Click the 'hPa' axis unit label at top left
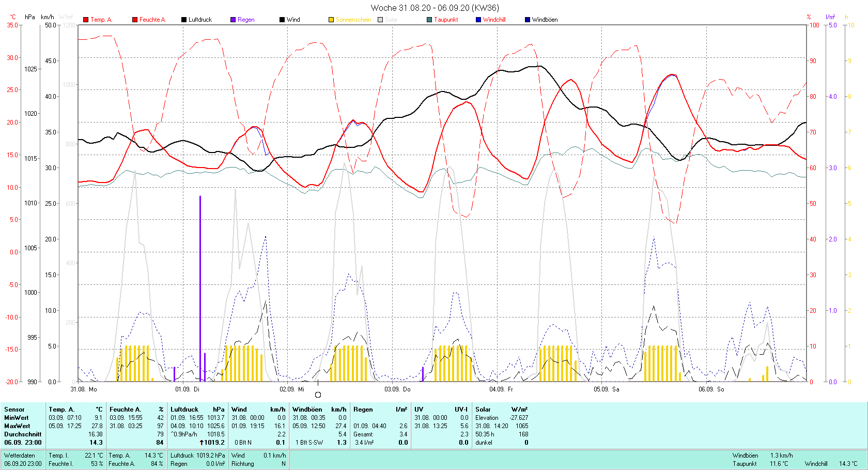The width and height of the screenshot is (868, 470). [x=30, y=17]
